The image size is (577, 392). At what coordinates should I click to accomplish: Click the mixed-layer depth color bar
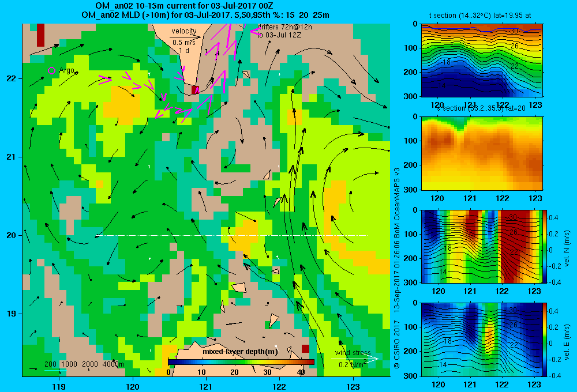coord(241,362)
